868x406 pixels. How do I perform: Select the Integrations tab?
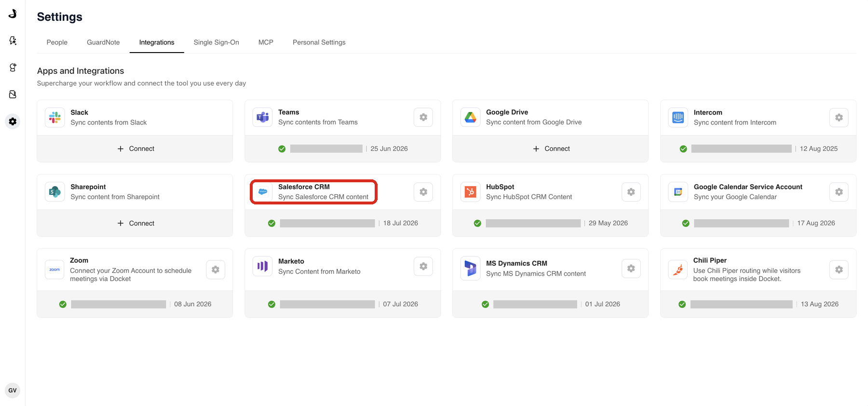(x=157, y=42)
